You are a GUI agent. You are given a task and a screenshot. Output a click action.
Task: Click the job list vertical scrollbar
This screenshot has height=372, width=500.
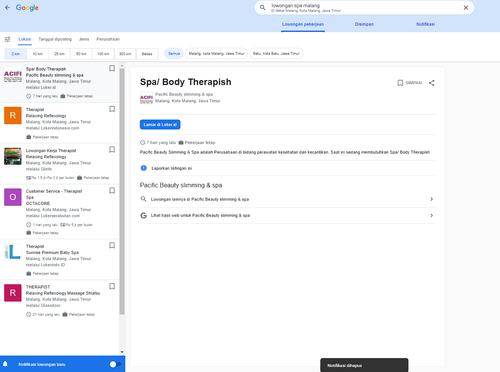[122, 191]
